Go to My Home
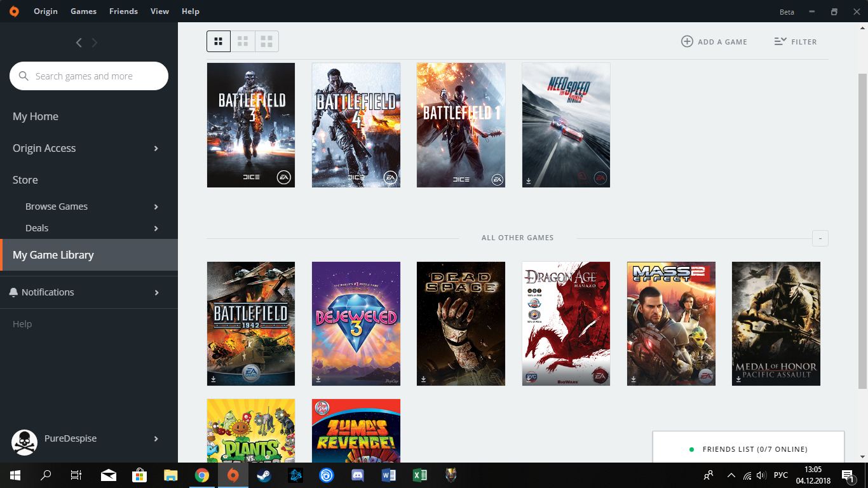The image size is (868, 488). 36,117
